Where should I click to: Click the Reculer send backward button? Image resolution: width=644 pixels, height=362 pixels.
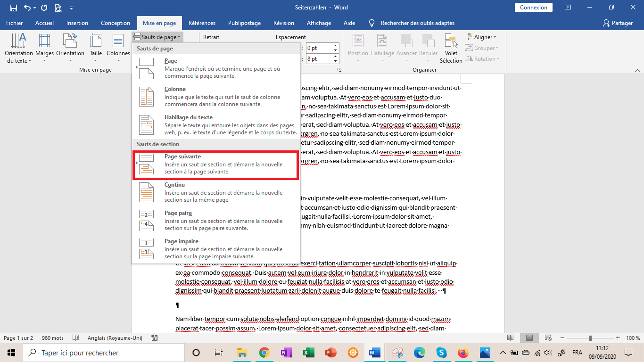[428, 49]
